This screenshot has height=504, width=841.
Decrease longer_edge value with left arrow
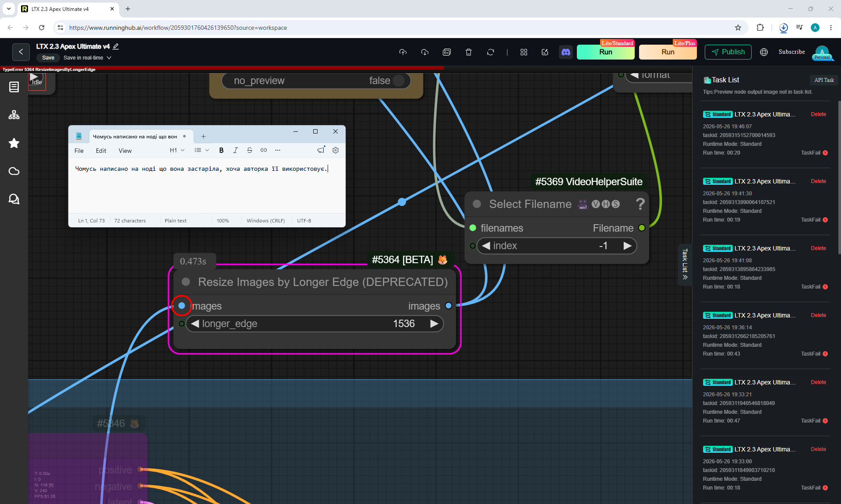195,324
